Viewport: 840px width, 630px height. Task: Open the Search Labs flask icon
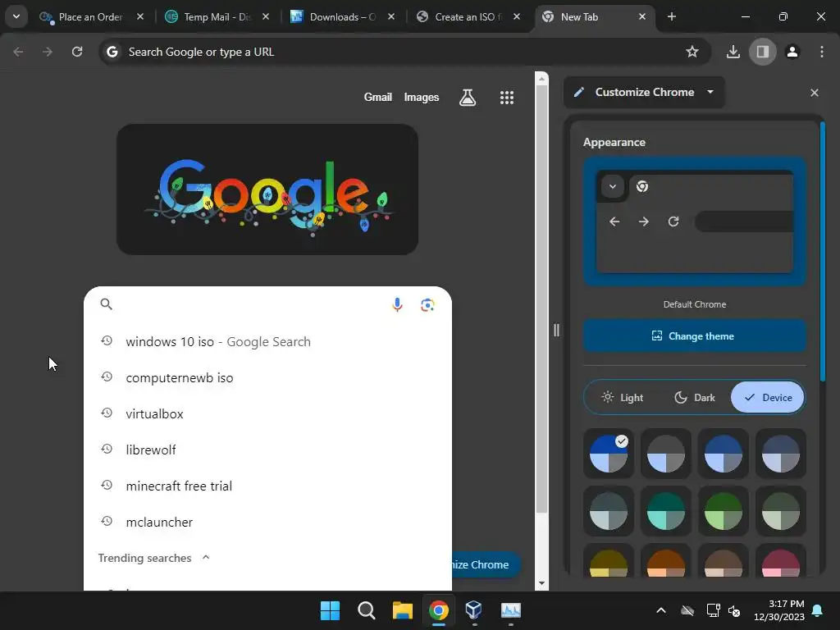pyautogui.click(x=468, y=98)
